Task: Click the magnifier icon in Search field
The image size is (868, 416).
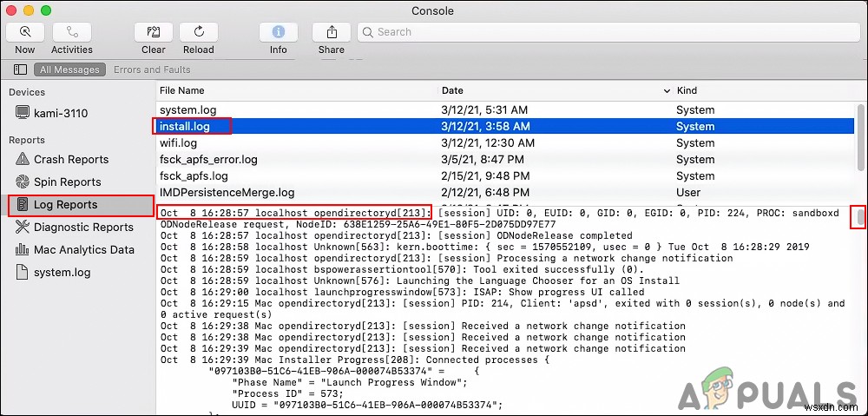Action: tap(367, 32)
